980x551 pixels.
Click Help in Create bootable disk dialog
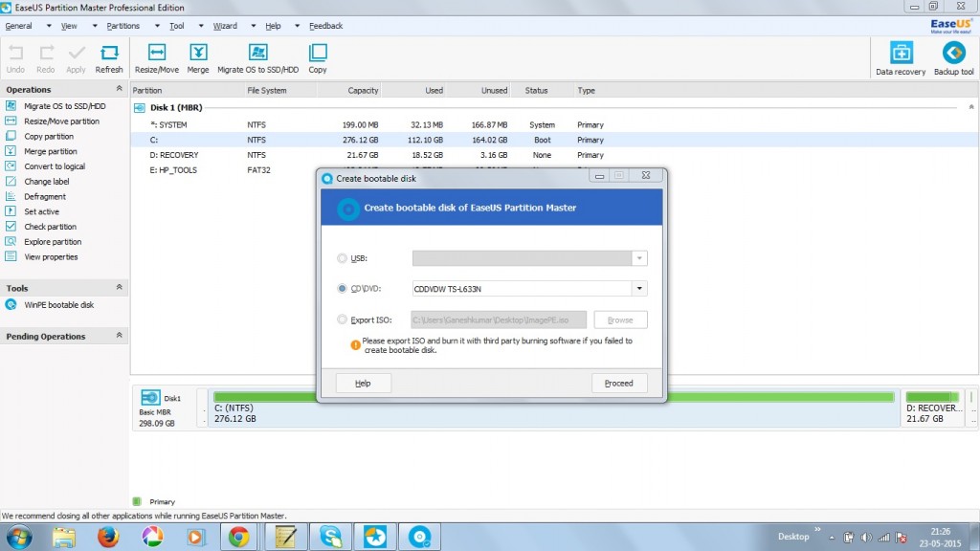point(363,383)
